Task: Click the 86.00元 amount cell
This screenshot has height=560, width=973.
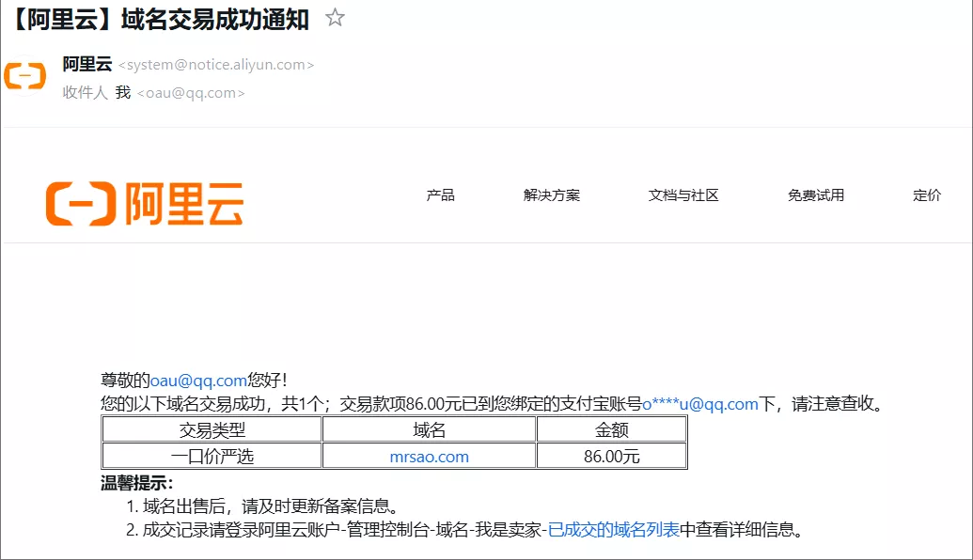Action: (611, 456)
